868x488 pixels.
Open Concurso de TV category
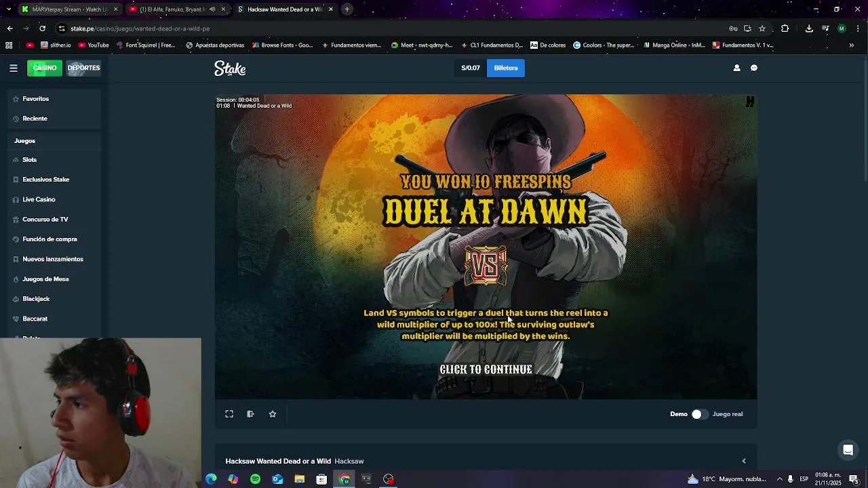(54, 220)
